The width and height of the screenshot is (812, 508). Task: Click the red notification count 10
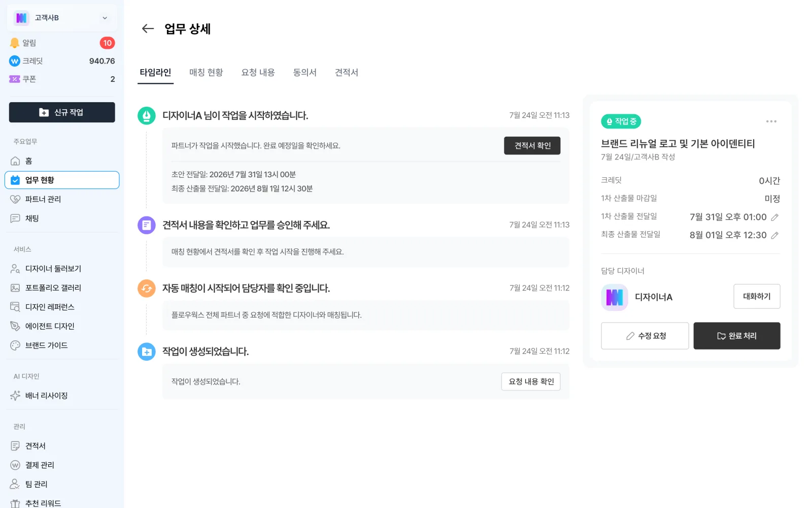[107, 43]
